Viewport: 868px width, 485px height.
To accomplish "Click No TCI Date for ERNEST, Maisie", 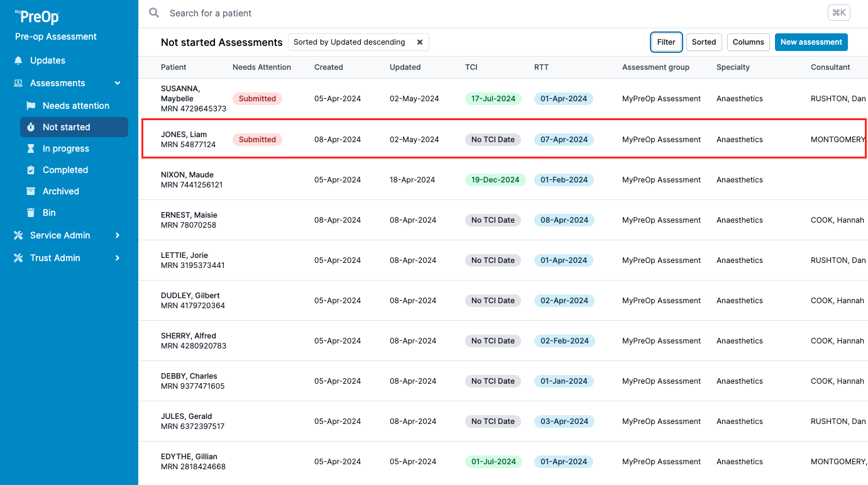I will (493, 220).
